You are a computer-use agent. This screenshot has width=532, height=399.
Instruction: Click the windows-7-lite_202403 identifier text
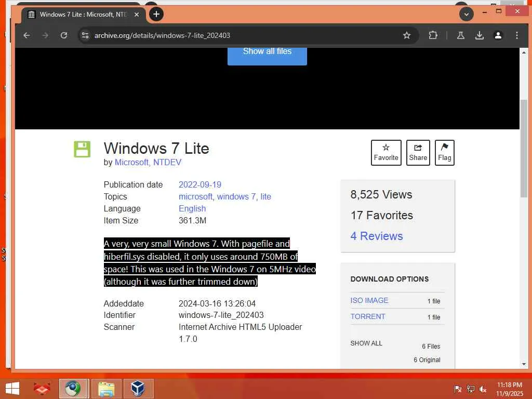(221, 315)
